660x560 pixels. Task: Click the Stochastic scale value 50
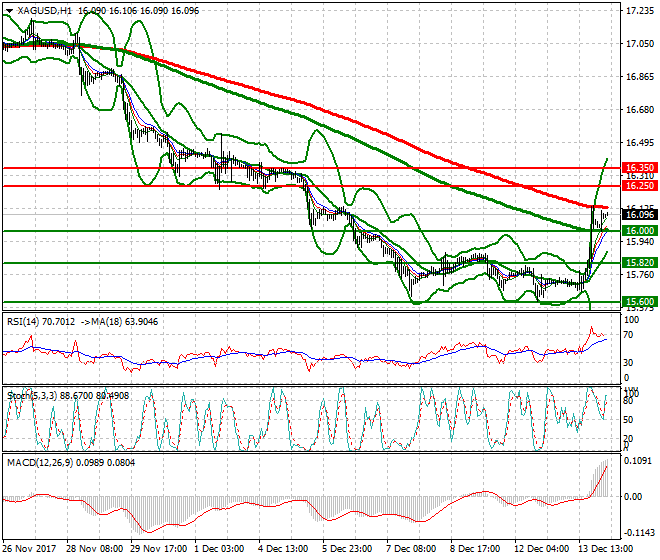coord(628,420)
